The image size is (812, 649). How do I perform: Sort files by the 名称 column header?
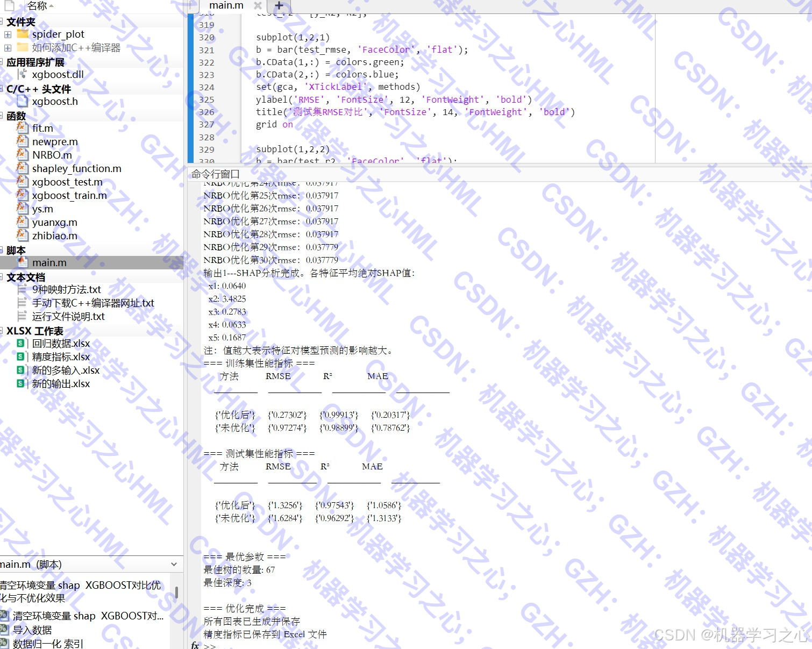tap(37, 6)
